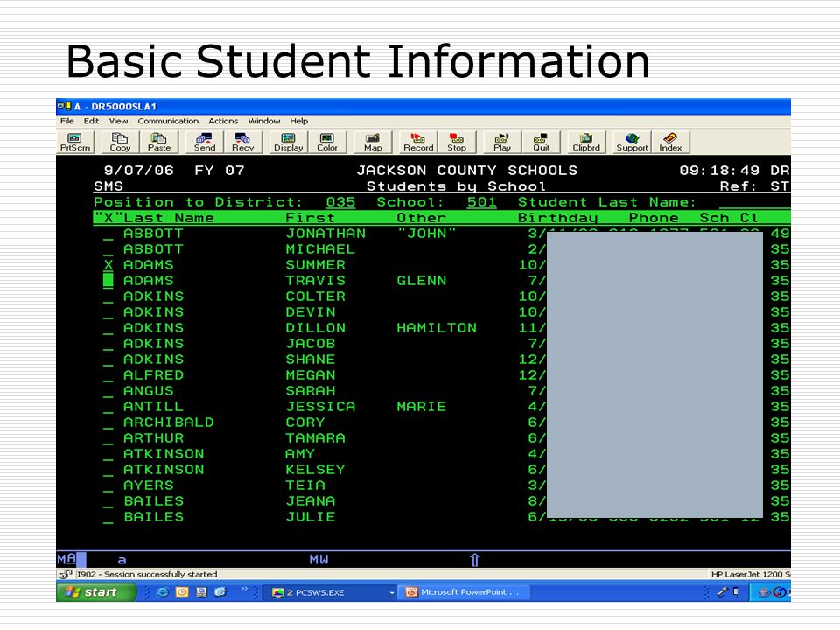Click the fourth quick launch icon

tap(220, 592)
